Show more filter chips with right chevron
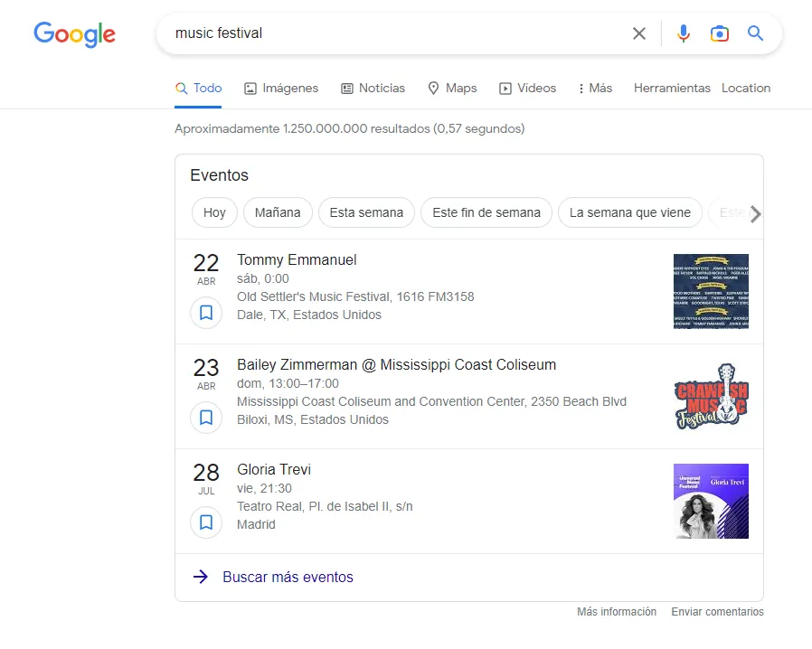Image resolution: width=812 pixels, height=649 pixels. (756, 213)
